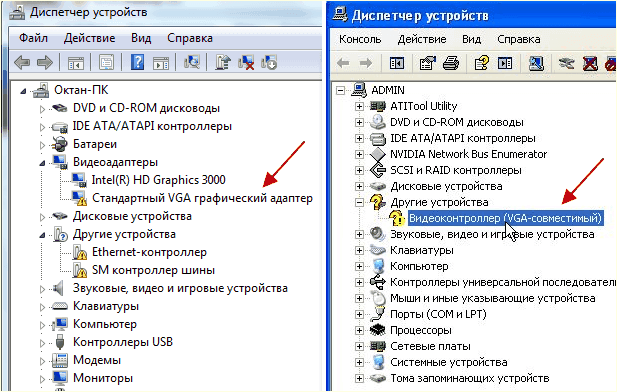Open the Вид menu in the left window

141,38
